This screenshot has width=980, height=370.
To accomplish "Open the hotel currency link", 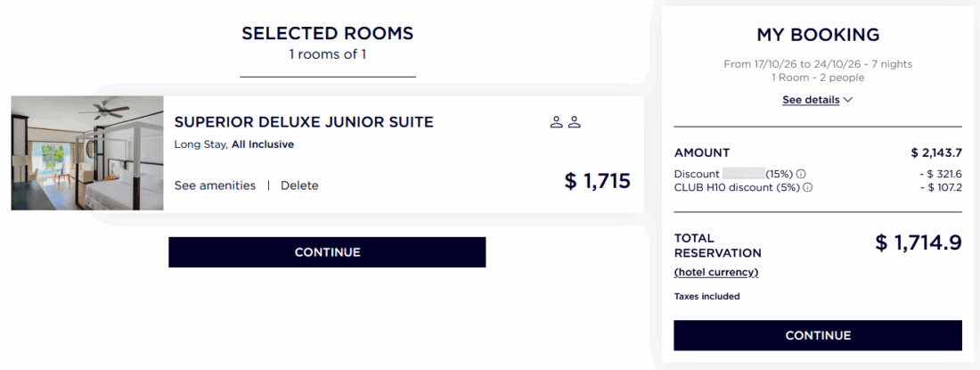I will [716, 272].
